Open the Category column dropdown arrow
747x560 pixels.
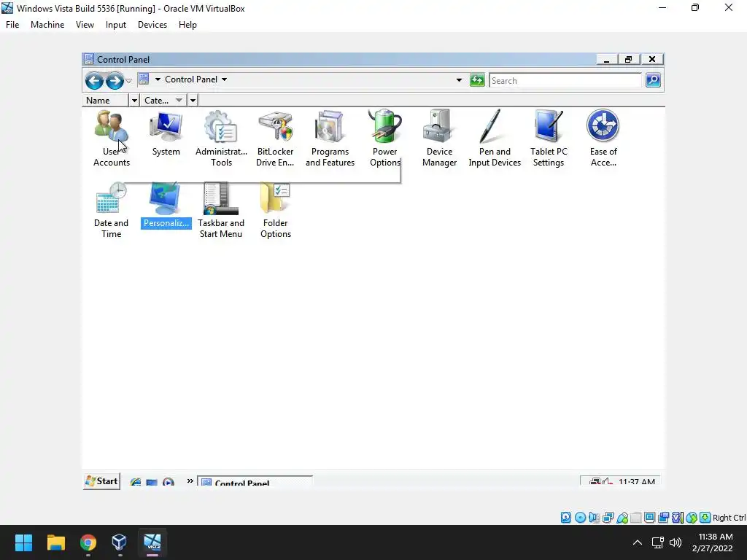click(x=193, y=101)
